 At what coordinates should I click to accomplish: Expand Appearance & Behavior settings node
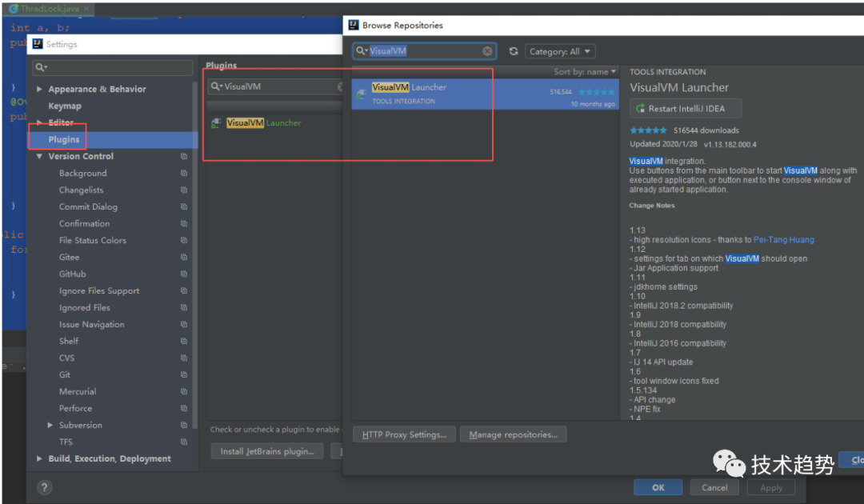point(39,90)
